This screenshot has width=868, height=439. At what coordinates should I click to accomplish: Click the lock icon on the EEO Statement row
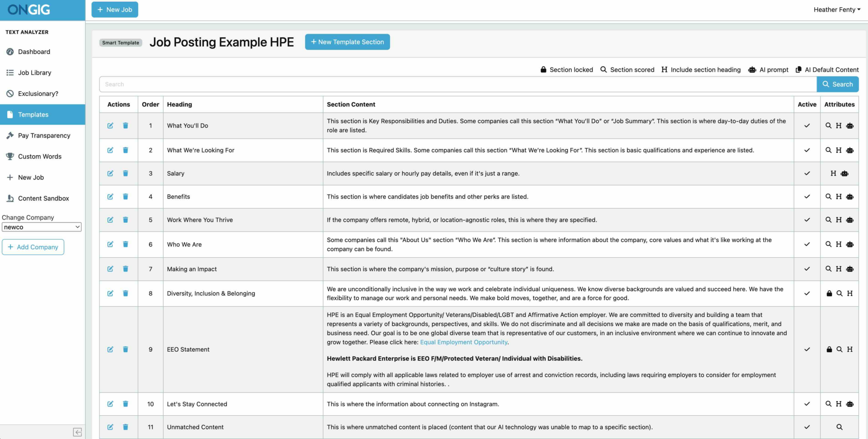coord(829,349)
